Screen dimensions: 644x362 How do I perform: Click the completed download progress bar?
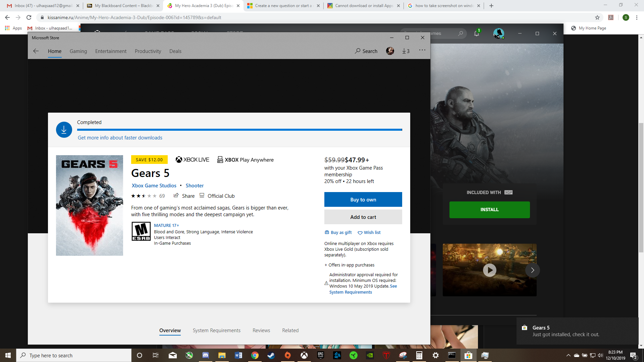pyautogui.click(x=239, y=129)
